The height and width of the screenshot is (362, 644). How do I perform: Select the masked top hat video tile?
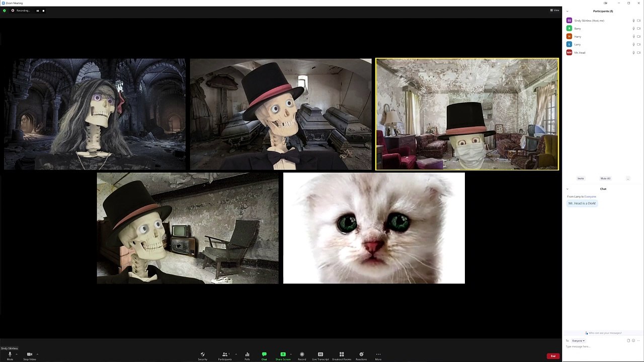[467, 114]
